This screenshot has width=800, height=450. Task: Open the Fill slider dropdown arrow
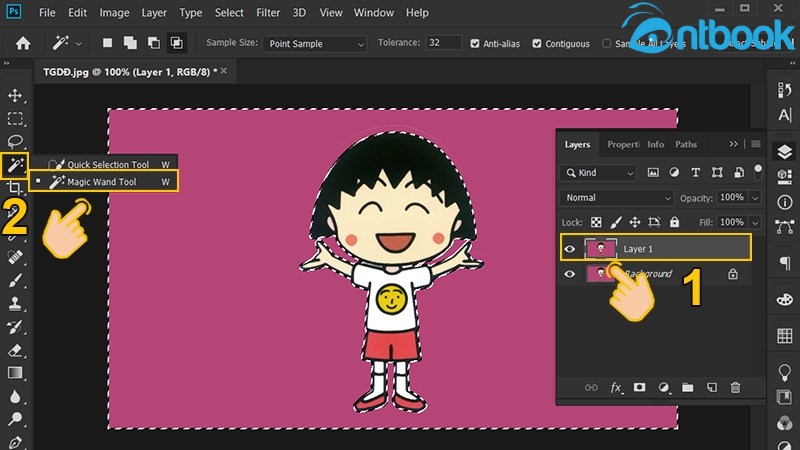click(755, 222)
